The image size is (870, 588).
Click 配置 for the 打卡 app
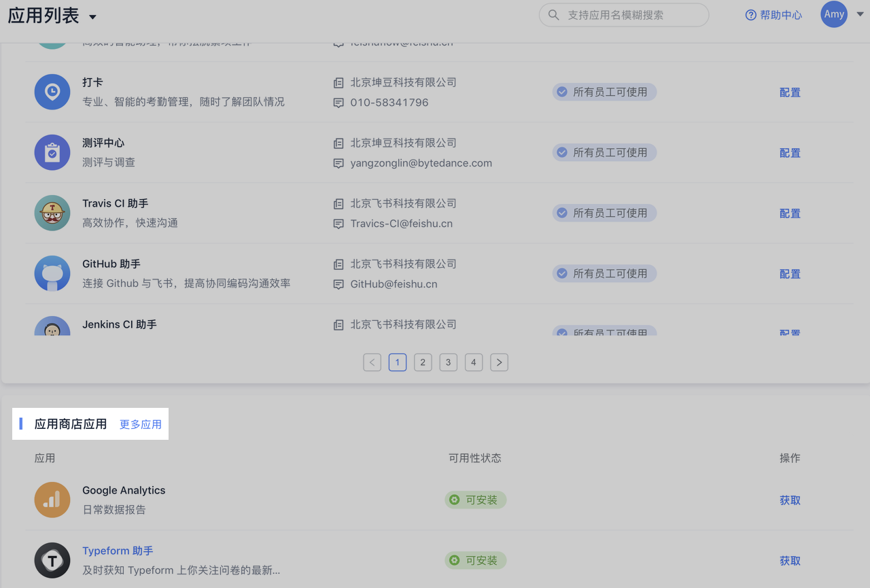coord(790,92)
